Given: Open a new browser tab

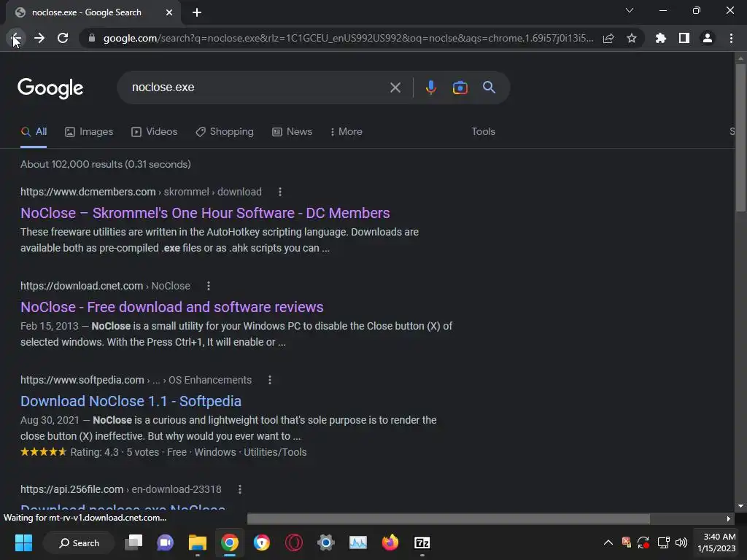Looking at the screenshot, I should 197,12.
